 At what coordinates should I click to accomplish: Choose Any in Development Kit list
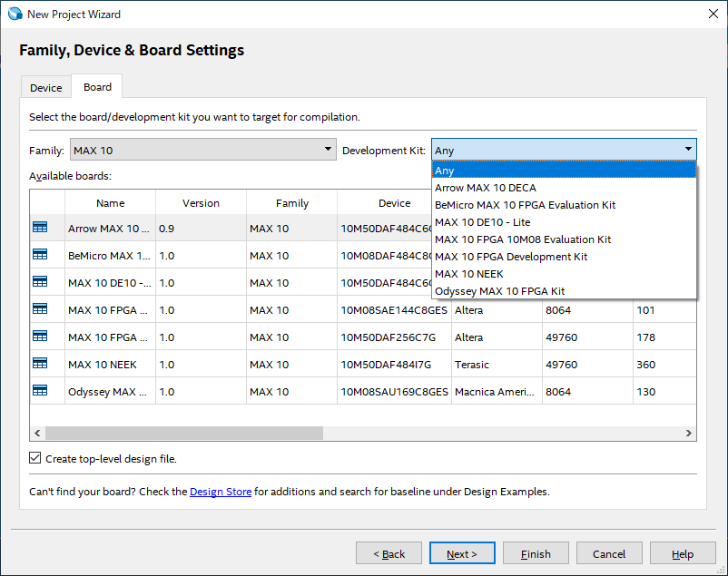[564, 171]
